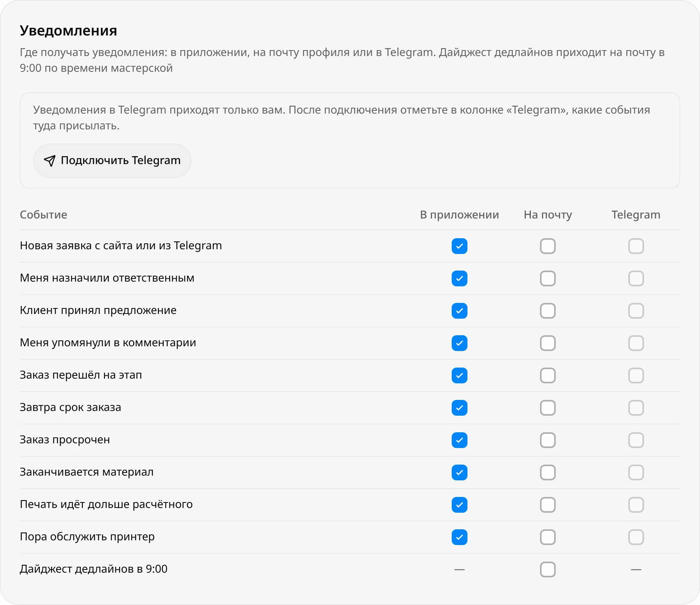This screenshot has width=700, height=605.
Task: Enable email for Дайджест дедлайнов в 9:00
Action: pos(548,570)
